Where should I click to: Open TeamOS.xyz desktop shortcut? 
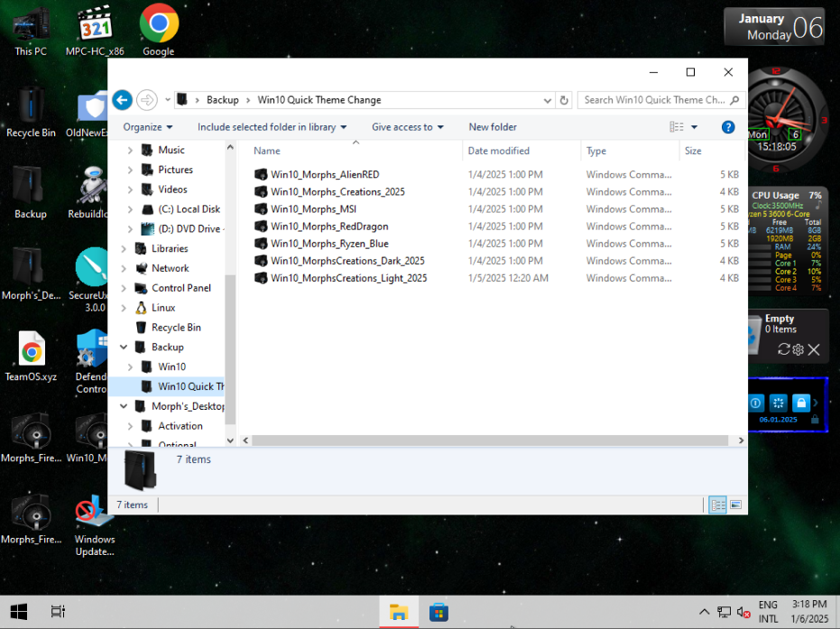(x=31, y=356)
